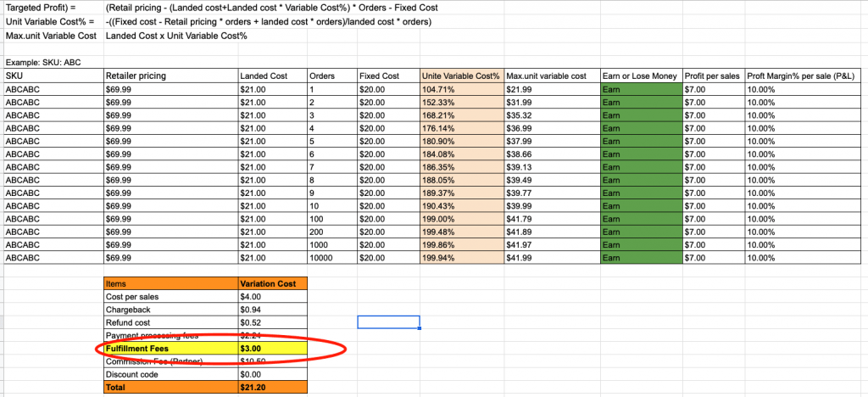Click the 180.90% cell
868x397 pixels.
click(462, 141)
